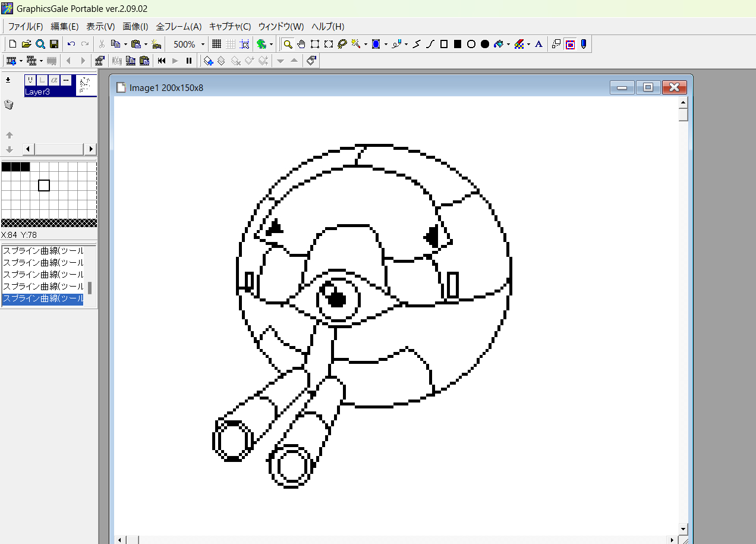The image size is (756, 544).
Task: Select the first black palette swatch
Action: [x=7, y=167]
